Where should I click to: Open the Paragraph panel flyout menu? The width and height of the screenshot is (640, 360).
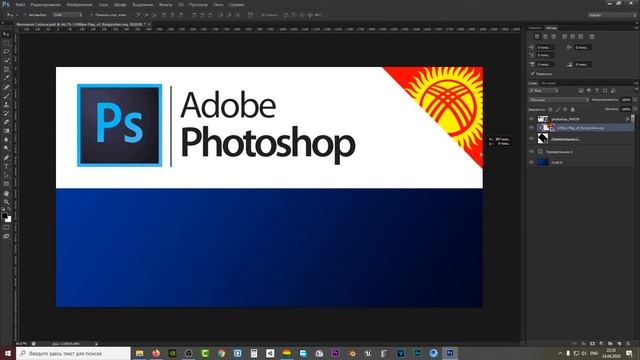click(x=636, y=28)
